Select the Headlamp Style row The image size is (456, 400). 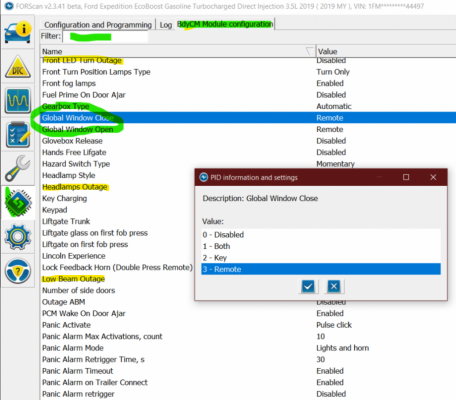pyautogui.click(x=117, y=175)
